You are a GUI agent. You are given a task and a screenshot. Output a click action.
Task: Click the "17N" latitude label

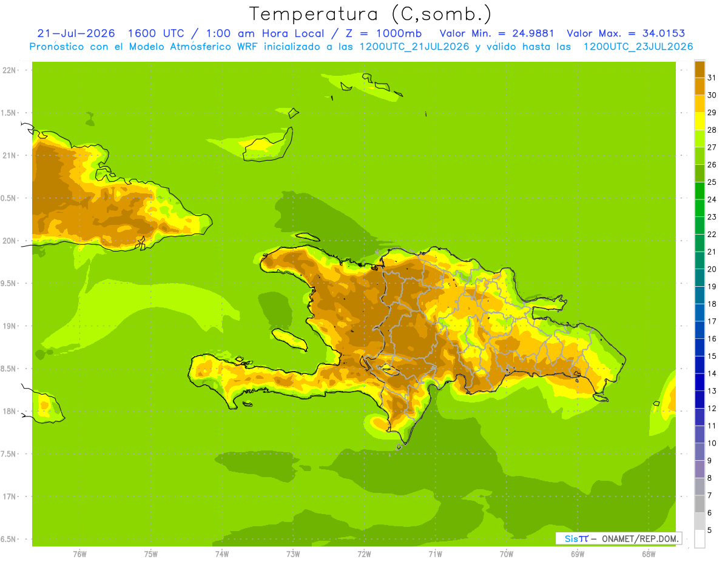point(10,497)
